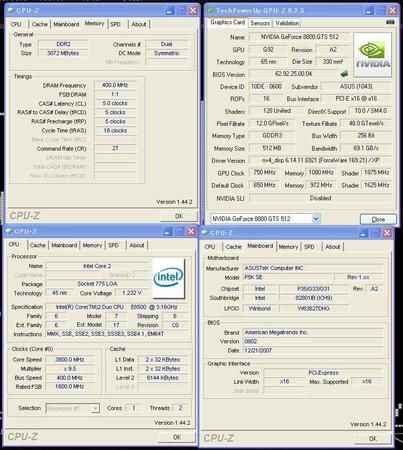
Task: Open About tab in Memory CPU-Z window
Action: 139,24
